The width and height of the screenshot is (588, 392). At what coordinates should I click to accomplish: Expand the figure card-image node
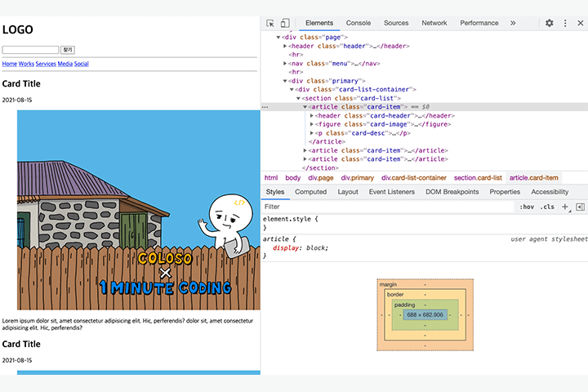(312, 124)
